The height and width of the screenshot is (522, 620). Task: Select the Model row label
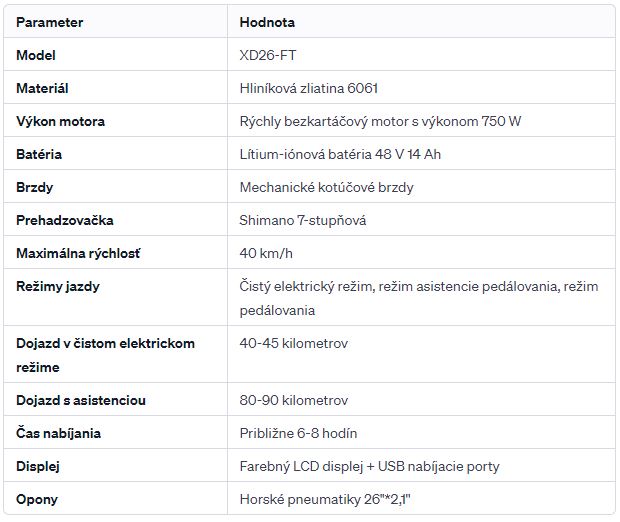[x=36, y=55]
